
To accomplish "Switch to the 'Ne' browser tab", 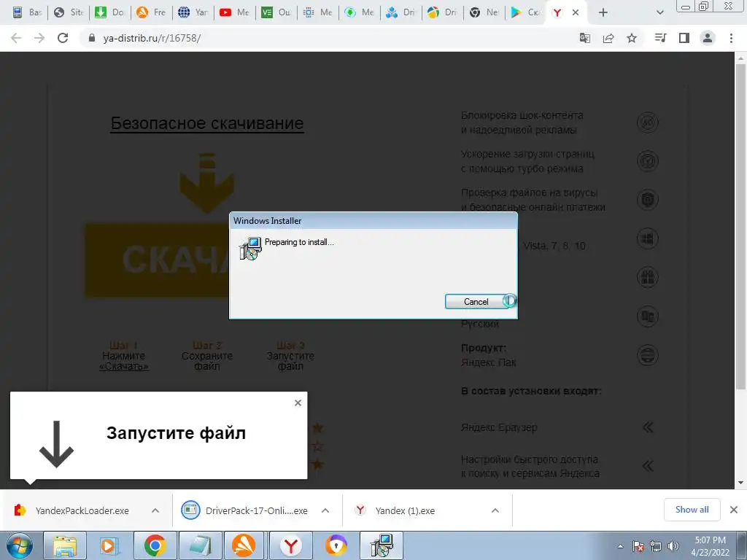I will point(484,12).
